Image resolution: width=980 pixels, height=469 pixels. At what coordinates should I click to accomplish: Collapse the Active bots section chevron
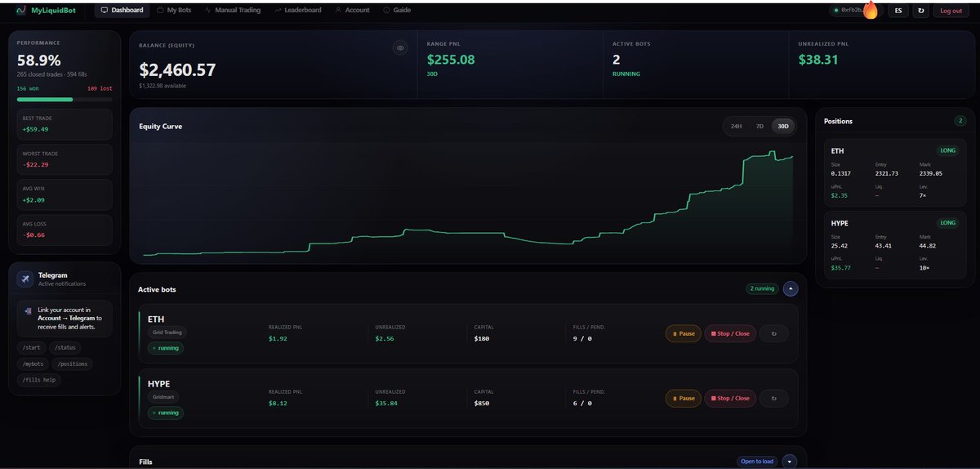point(791,288)
